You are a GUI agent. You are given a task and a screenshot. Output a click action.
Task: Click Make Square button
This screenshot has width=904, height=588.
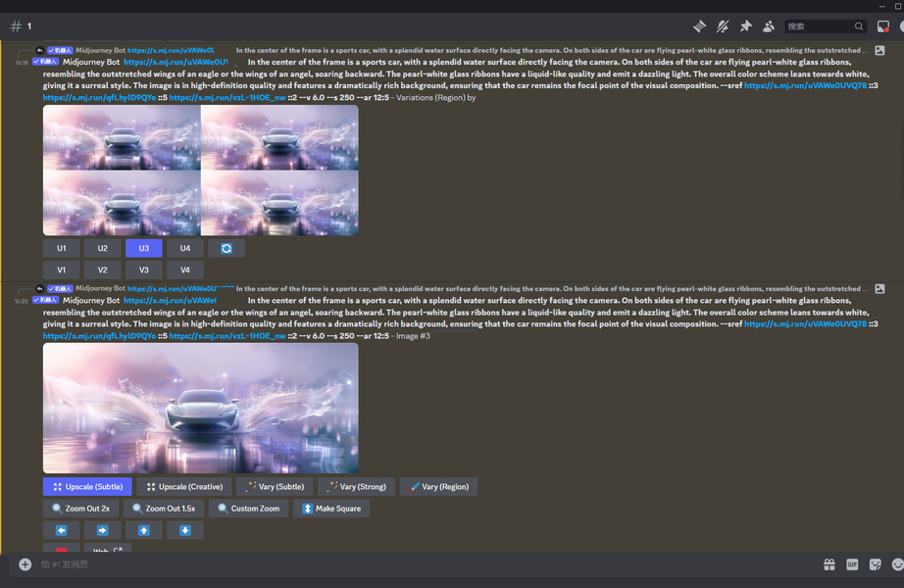[331, 509]
